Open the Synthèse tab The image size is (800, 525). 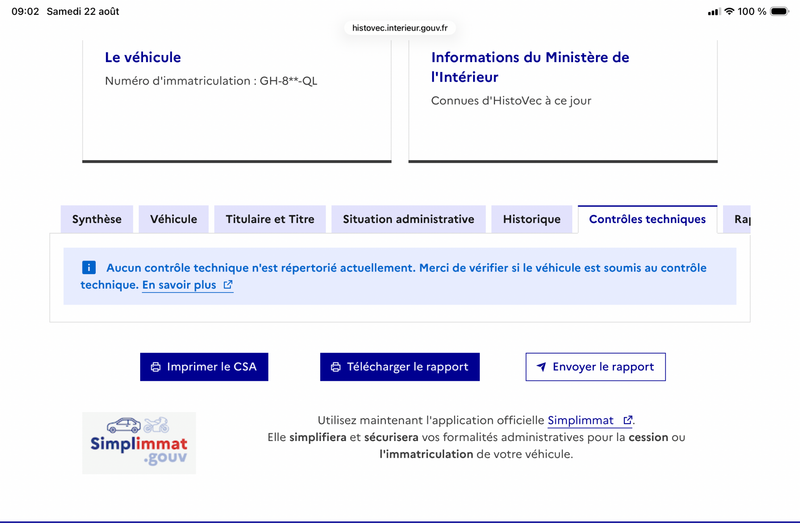(x=97, y=219)
